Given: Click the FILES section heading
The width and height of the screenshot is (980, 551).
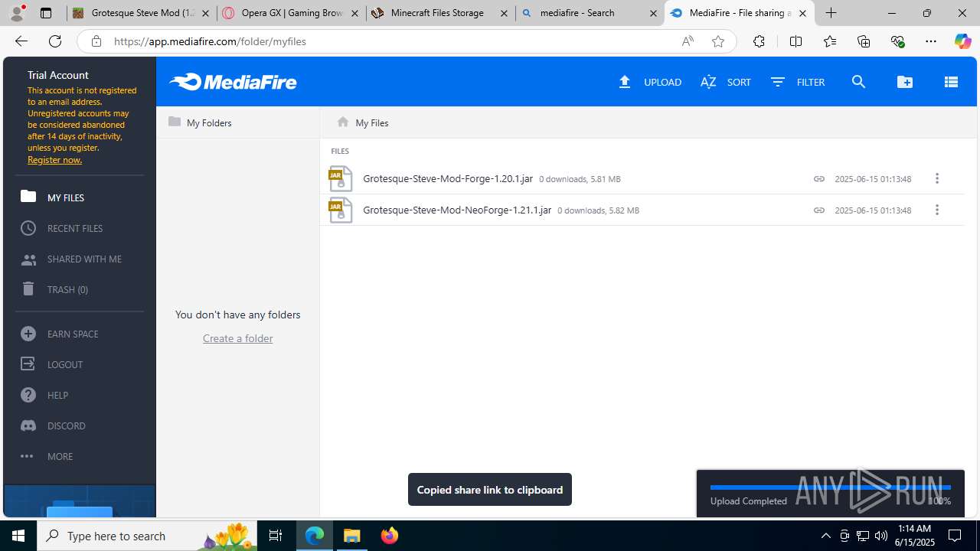Looking at the screenshot, I should 340,152.
